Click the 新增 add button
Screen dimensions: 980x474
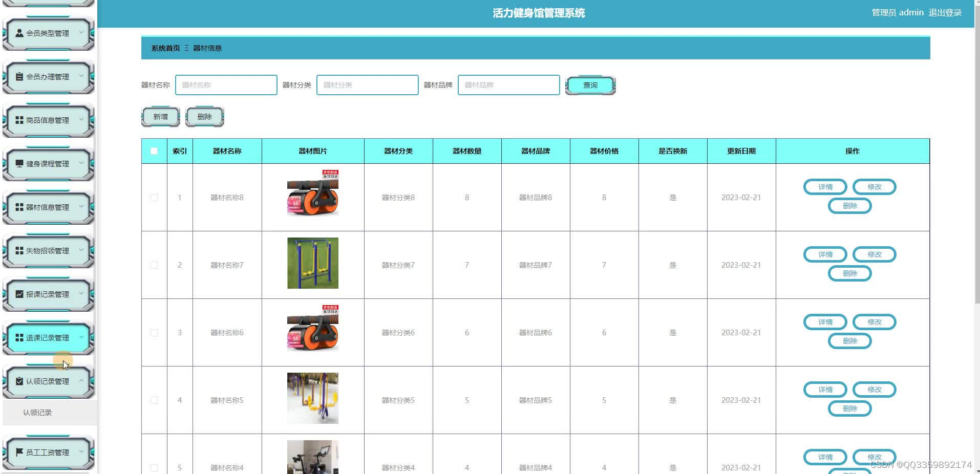tap(160, 117)
